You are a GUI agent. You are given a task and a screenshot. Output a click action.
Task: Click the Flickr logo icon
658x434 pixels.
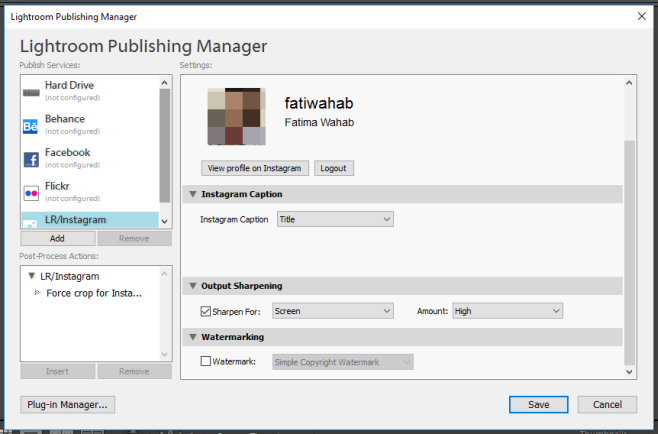tap(31, 193)
